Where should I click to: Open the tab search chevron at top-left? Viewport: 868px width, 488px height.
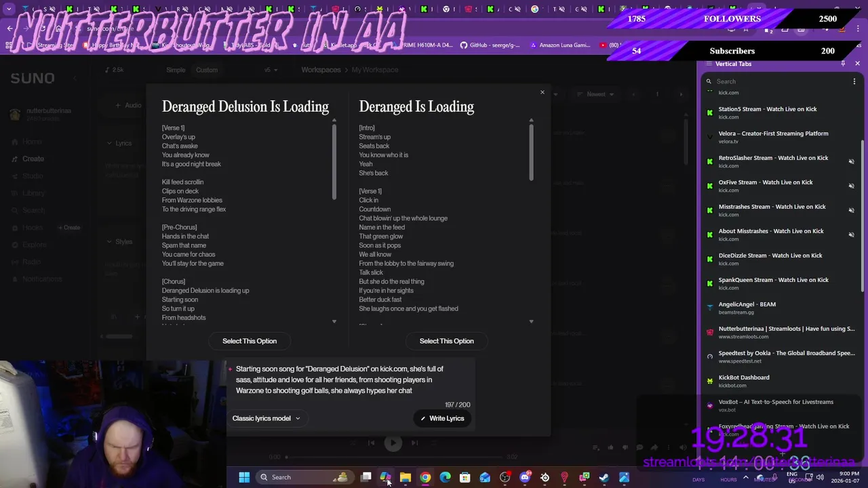9,9
